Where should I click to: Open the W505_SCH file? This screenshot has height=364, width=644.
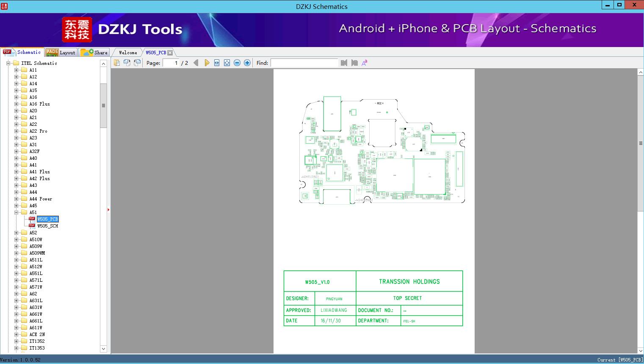(47, 226)
